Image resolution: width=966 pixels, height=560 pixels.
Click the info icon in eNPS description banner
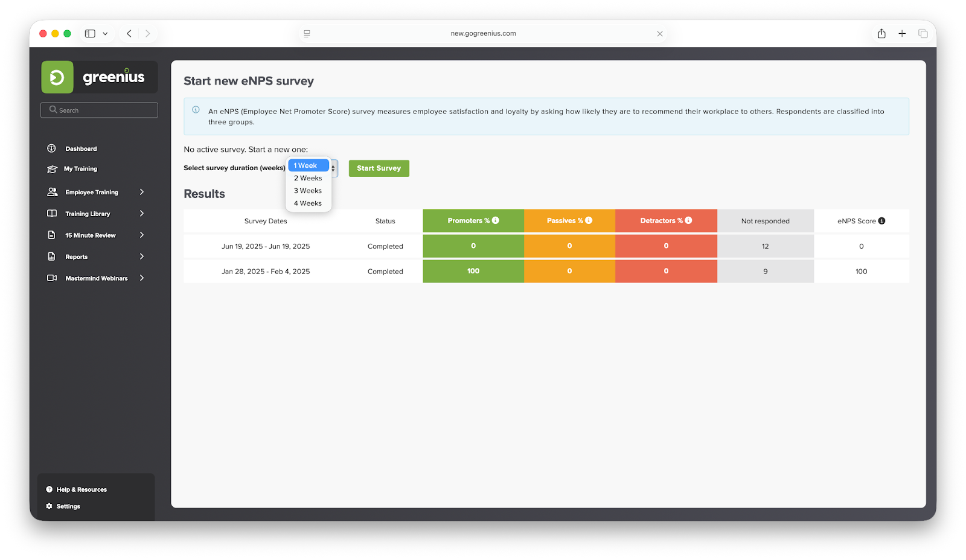point(196,110)
